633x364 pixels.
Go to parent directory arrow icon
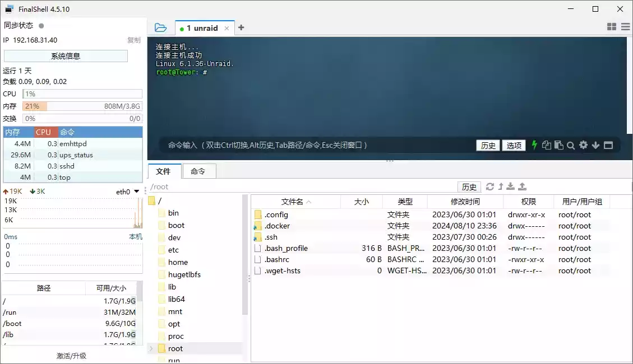[x=501, y=186]
